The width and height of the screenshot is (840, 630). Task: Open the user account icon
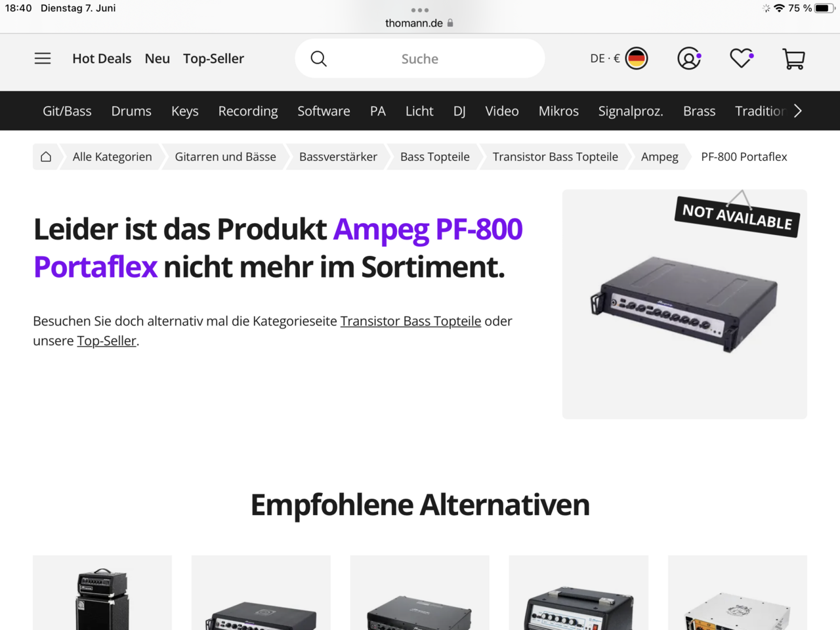point(688,58)
